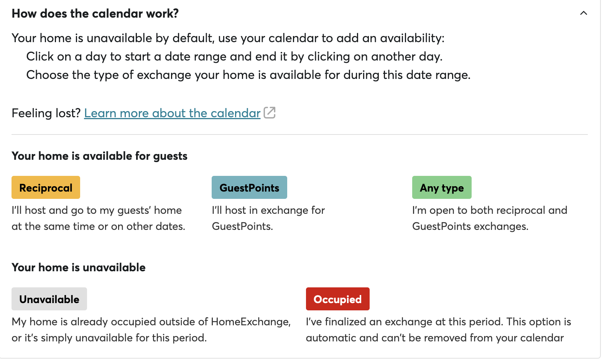Open the "Learn more about the calendar" link
This screenshot has width=602, height=364.
[172, 113]
